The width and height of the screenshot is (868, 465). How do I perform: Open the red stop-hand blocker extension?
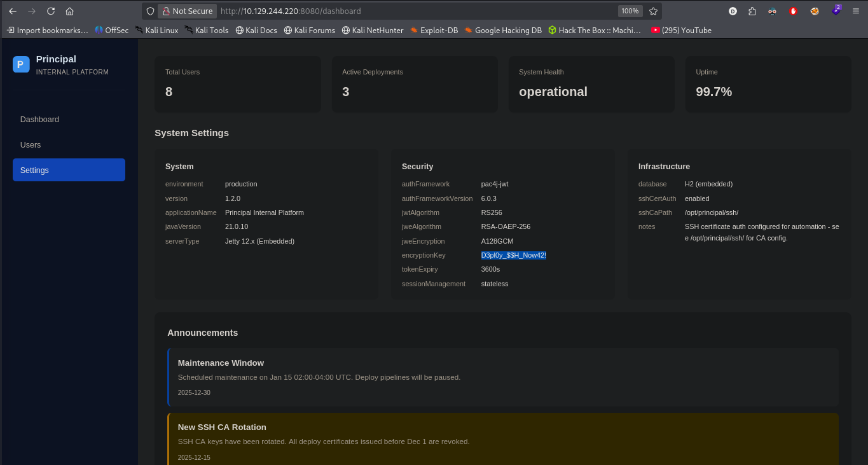pos(794,11)
